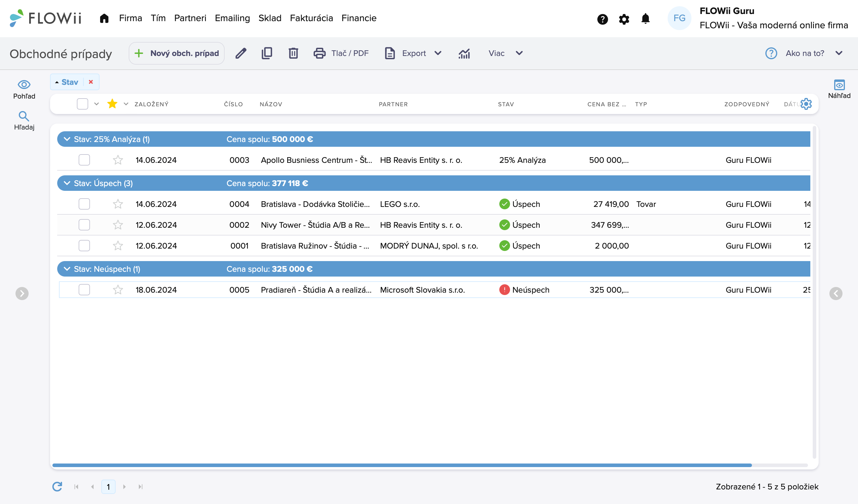Open notifications bell
Screen dimensions: 858x504
tap(645, 18)
